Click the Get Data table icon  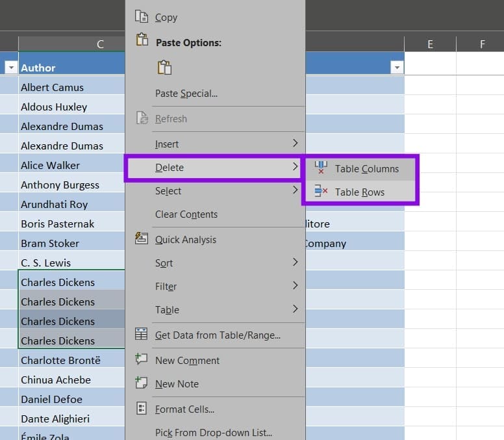pos(141,334)
